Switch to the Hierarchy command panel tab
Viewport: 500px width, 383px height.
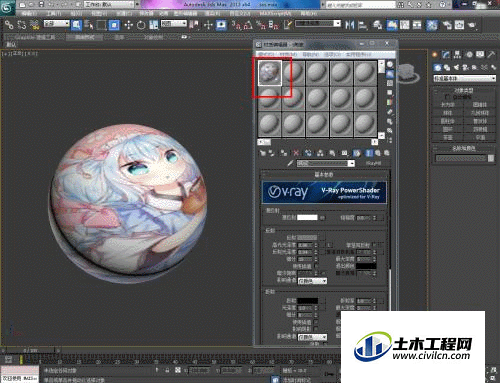click(x=457, y=54)
